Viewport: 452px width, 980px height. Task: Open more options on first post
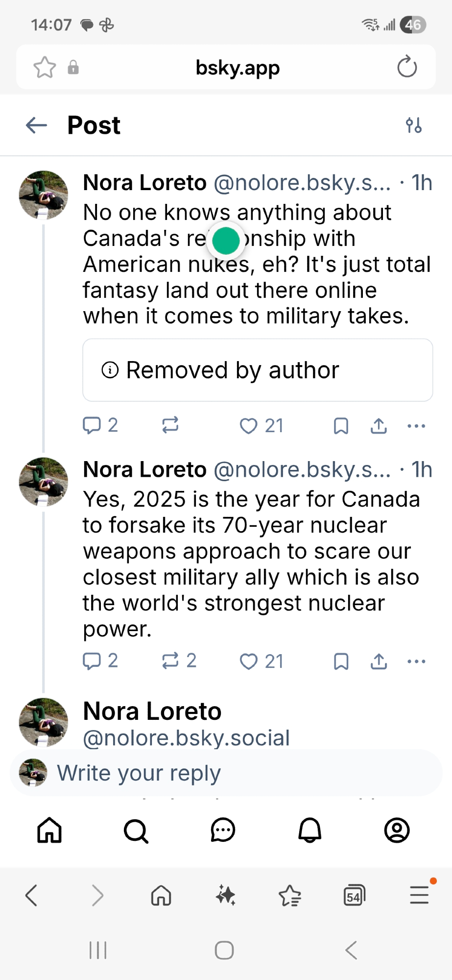coord(416,426)
